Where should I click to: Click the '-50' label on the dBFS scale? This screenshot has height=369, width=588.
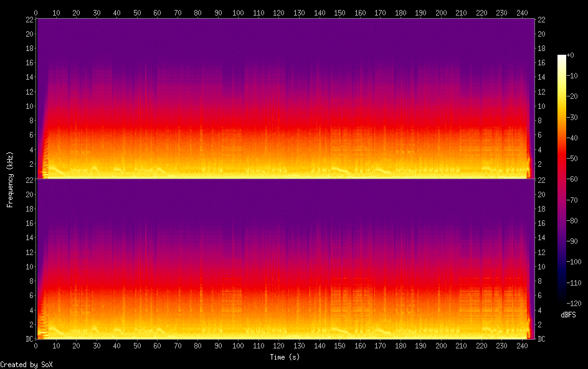572,159
